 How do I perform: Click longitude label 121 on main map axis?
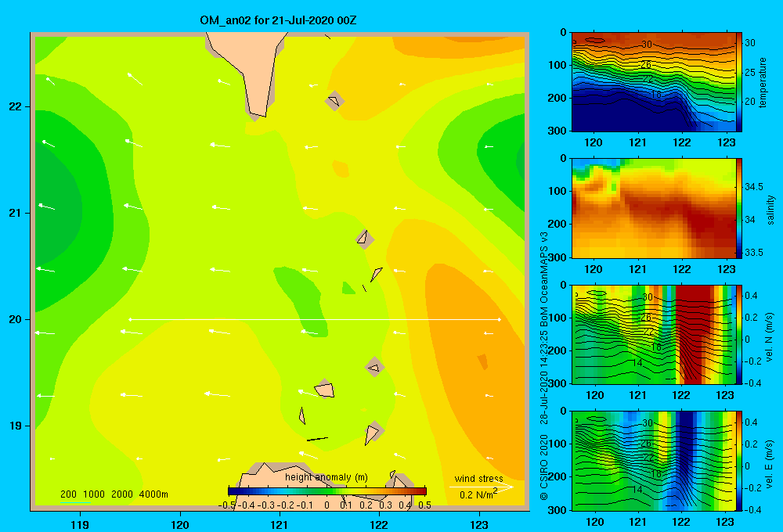pos(280,524)
